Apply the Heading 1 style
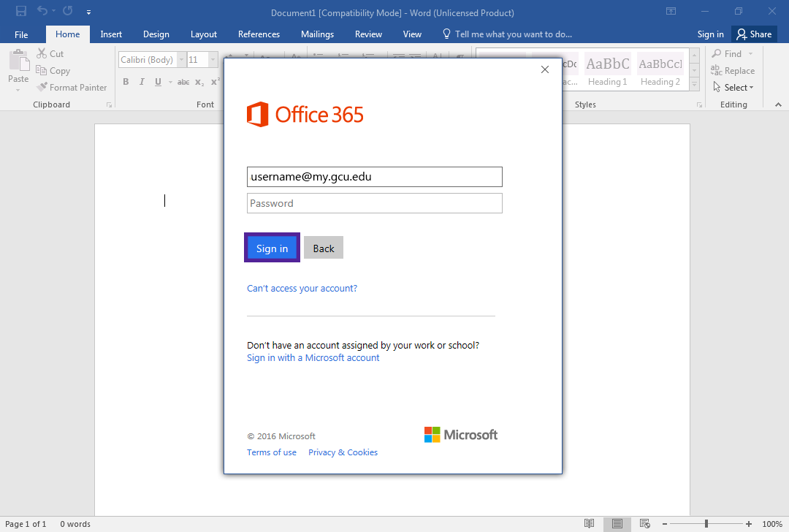The width and height of the screenshot is (789, 532). point(607,70)
